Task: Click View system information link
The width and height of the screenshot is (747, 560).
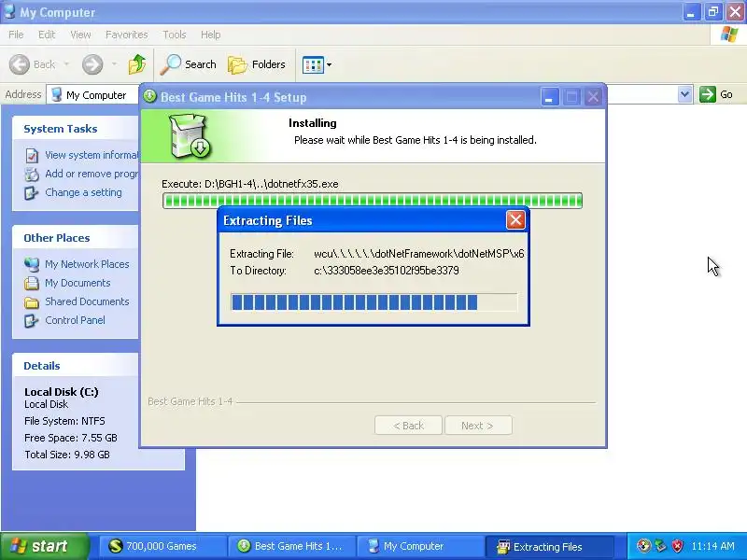Action: coord(92,155)
